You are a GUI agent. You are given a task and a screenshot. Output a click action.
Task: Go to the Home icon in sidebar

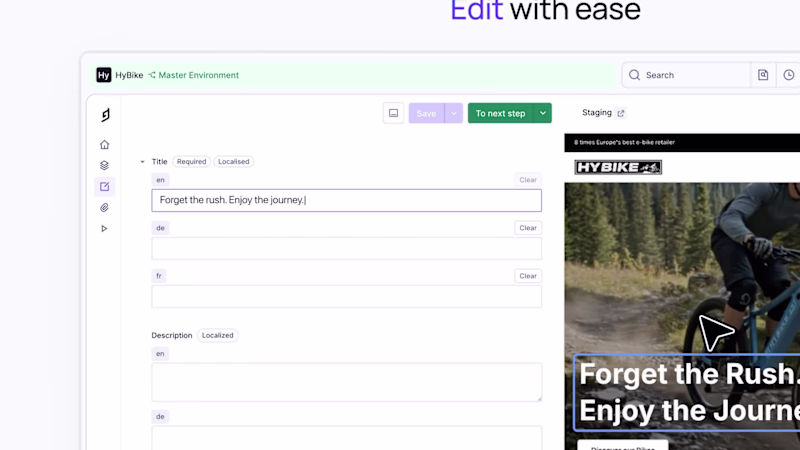coord(105,145)
